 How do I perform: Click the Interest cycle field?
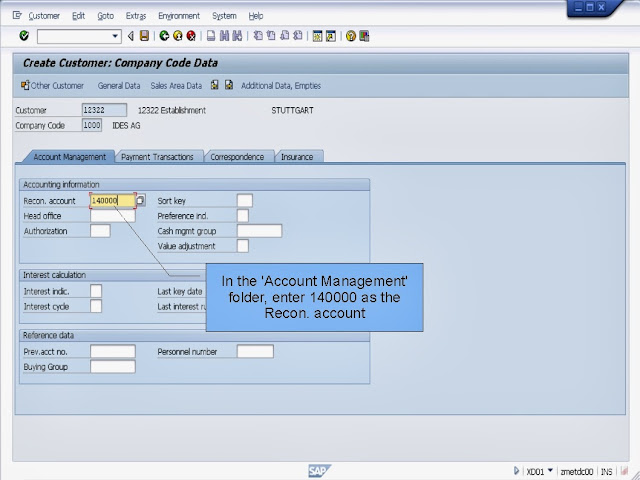pyautogui.click(x=96, y=306)
